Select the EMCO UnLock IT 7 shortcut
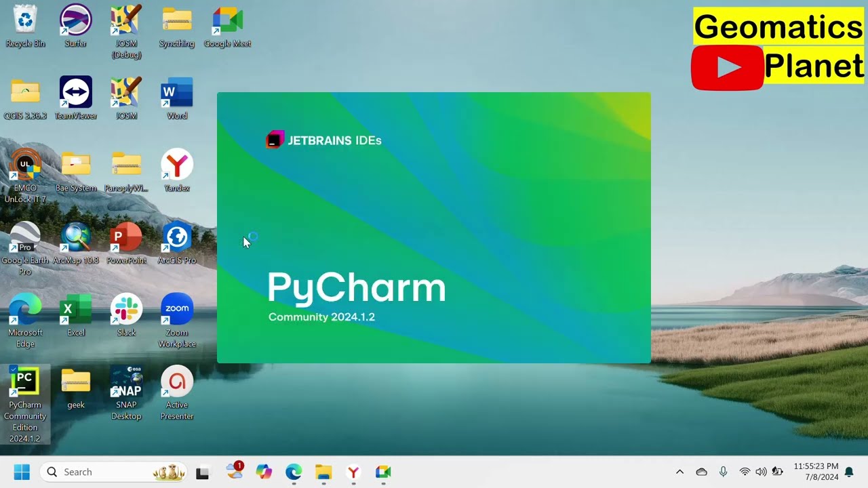The width and height of the screenshot is (868, 488). point(25,176)
